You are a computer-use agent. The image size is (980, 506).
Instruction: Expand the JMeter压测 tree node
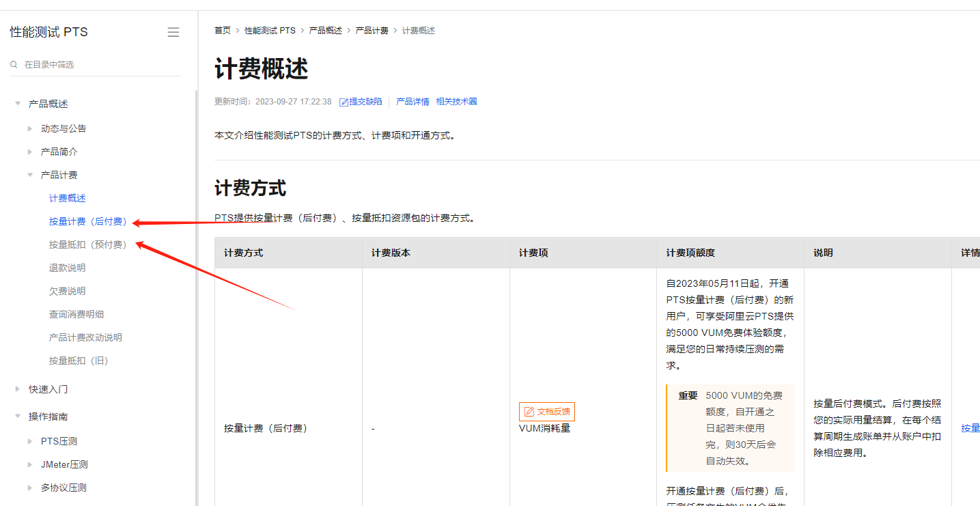[30, 464]
